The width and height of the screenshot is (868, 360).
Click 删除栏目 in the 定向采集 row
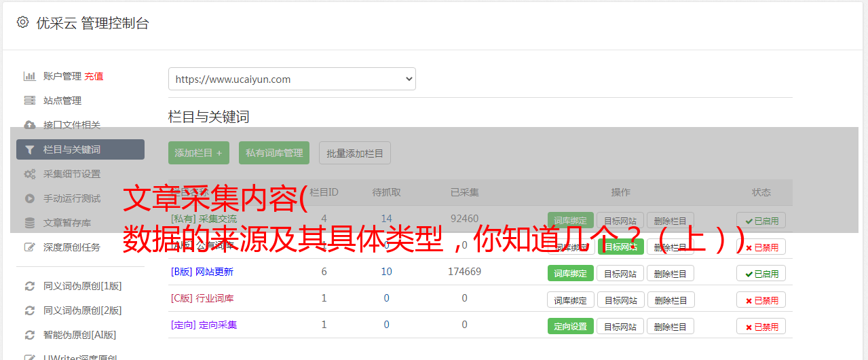(x=671, y=326)
